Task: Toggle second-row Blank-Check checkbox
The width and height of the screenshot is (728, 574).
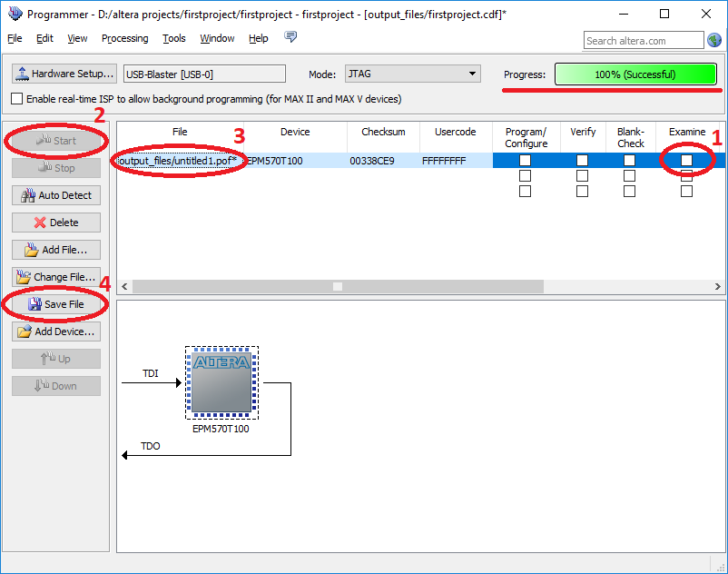Action: (x=630, y=175)
